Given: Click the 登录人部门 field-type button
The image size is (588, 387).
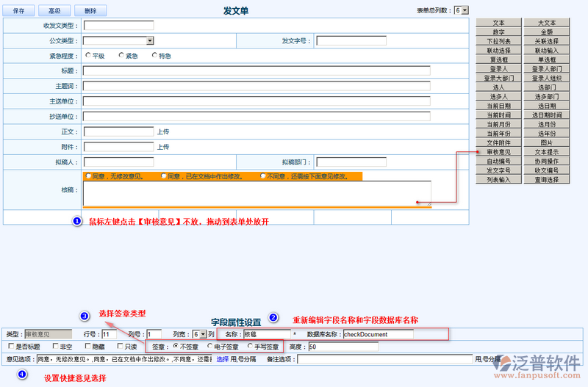Looking at the screenshot, I should coord(547,68).
